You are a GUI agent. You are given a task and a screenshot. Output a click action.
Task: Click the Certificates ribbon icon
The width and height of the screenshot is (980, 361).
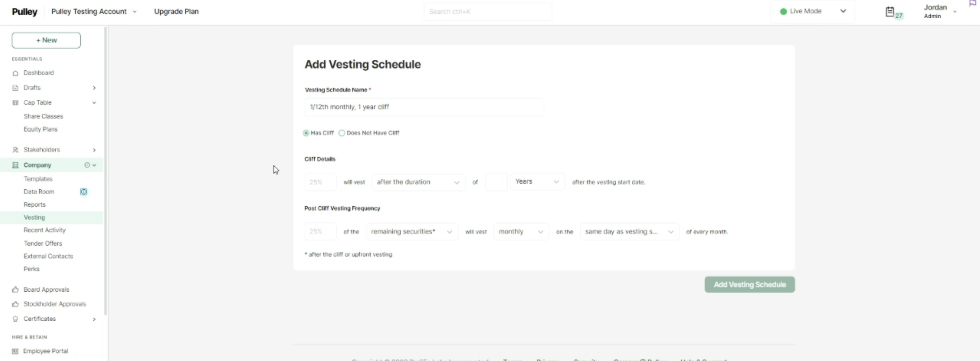tap(15, 319)
